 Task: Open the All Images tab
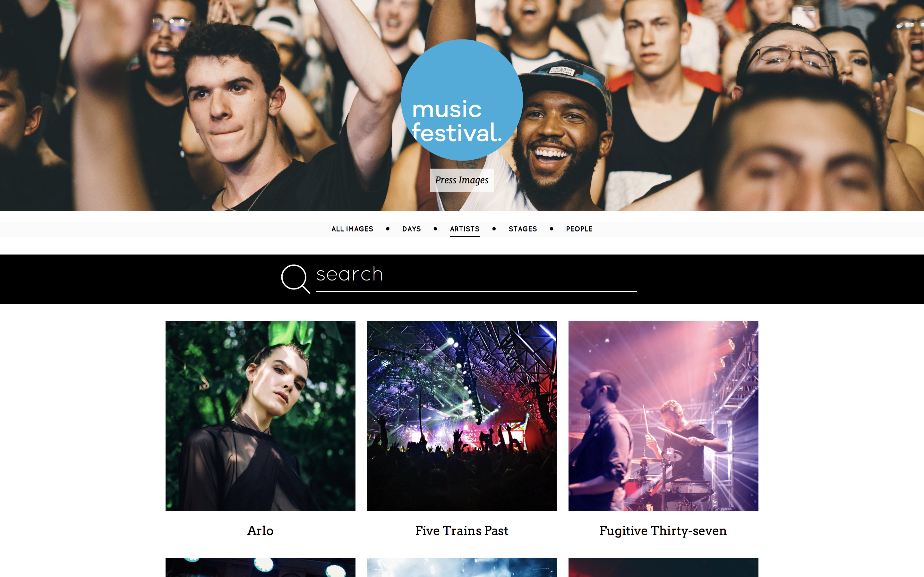[x=352, y=229]
